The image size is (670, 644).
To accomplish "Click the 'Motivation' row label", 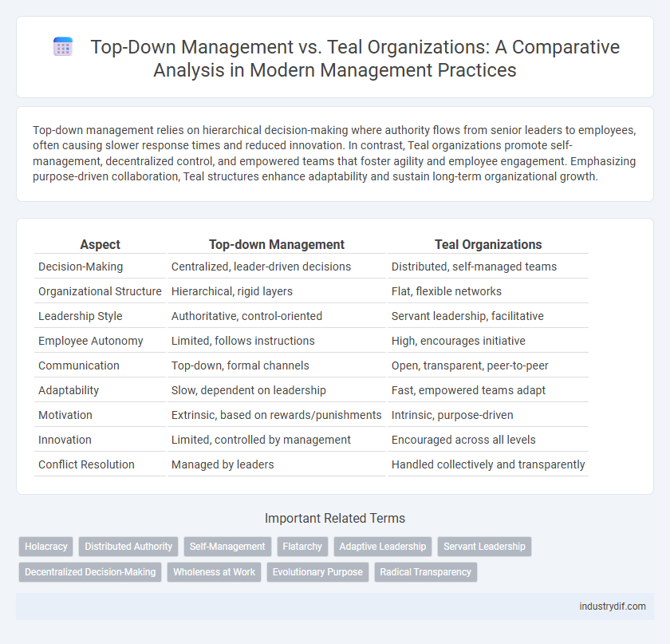I will pos(65,415).
